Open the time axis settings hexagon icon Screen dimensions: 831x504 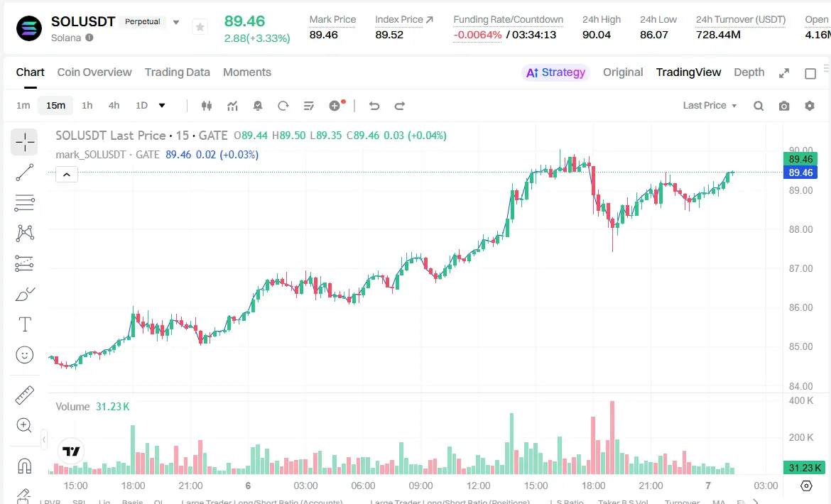806,486
